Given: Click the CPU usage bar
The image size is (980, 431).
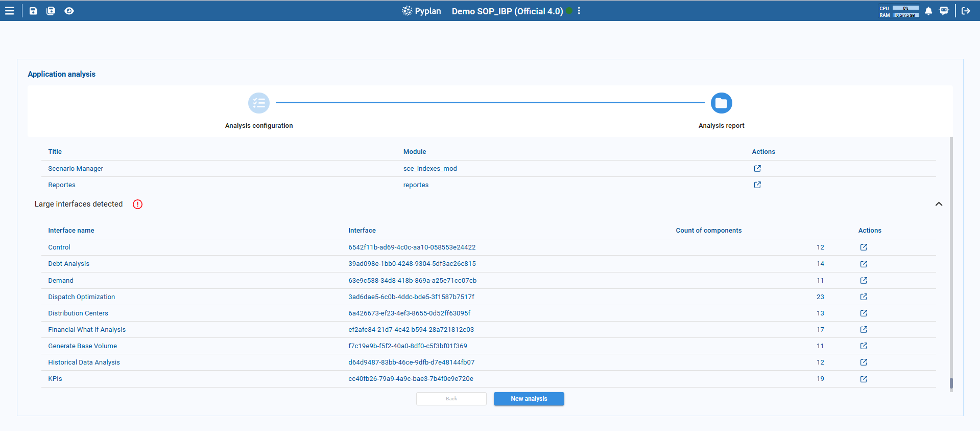Looking at the screenshot, I should pyautogui.click(x=905, y=8).
